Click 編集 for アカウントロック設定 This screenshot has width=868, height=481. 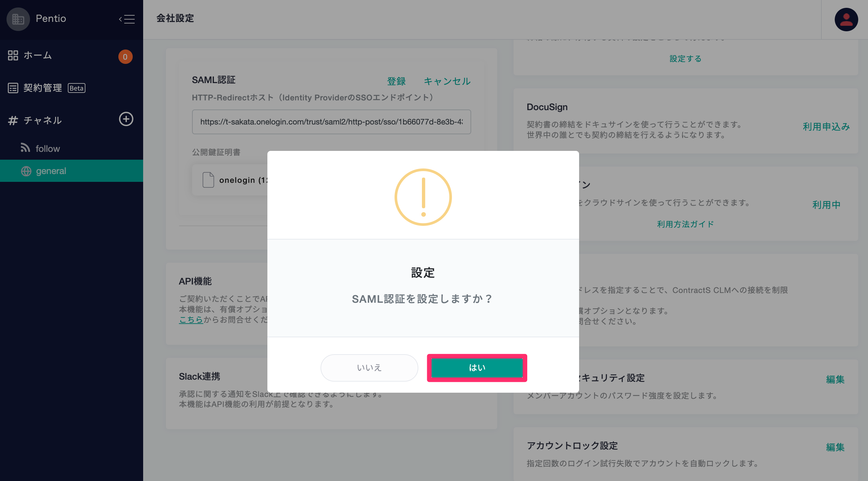pyautogui.click(x=835, y=447)
